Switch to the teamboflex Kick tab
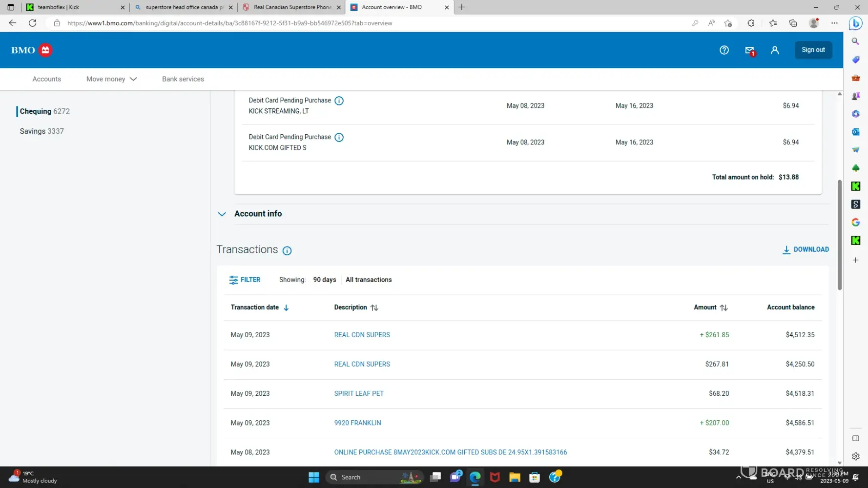Screen dimensions: 868x488 click(x=73, y=7)
